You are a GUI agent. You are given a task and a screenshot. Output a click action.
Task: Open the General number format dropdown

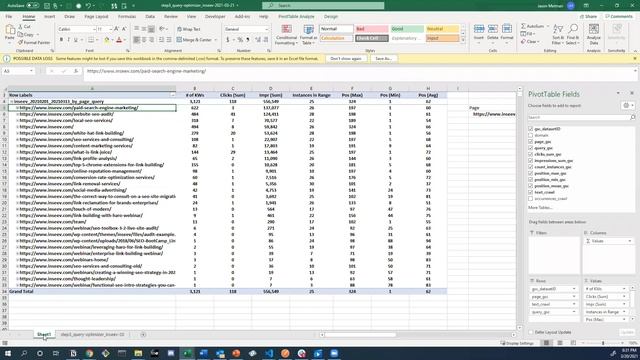(x=267, y=29)
